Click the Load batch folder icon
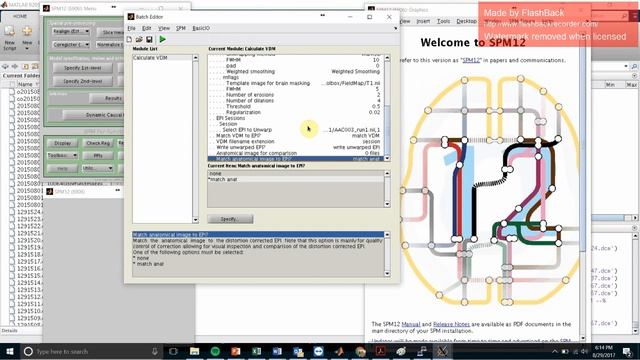The width and height of the screenshot is (640, 360). [139, 39]
